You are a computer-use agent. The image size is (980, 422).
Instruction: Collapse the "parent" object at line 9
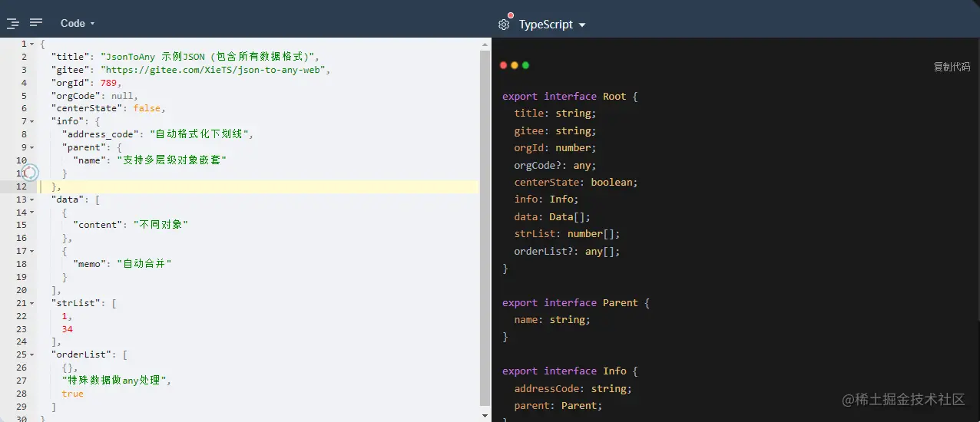tap(31, 148)
